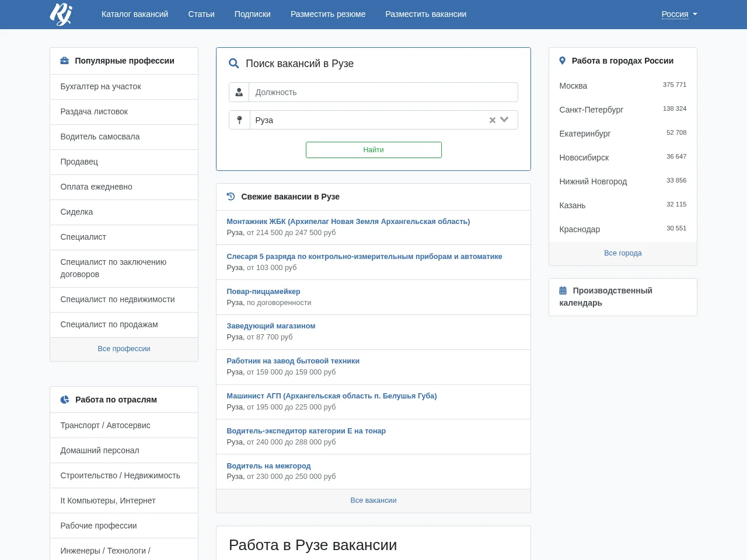Select Разместить резюме in navigation

(x=328, y=14)
